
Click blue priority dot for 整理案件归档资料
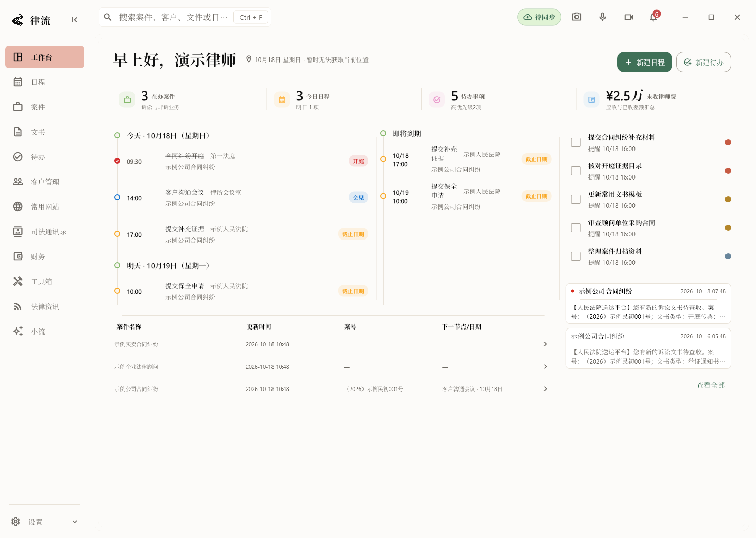point(728,256)
